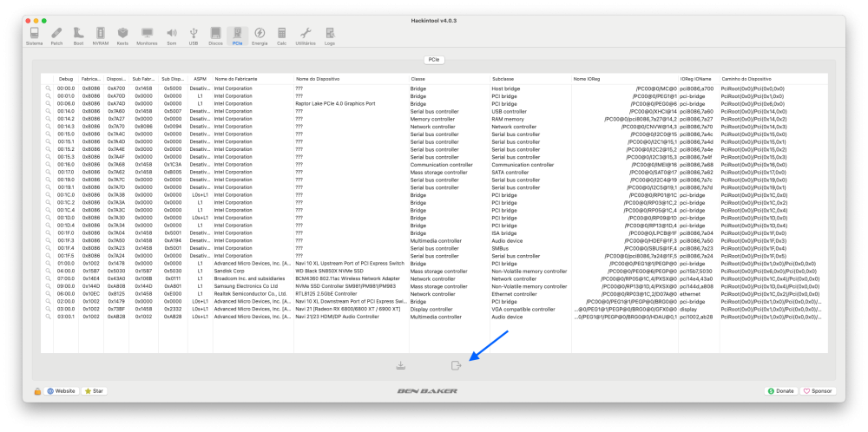This screenshot has height=432, width=868.
Task: Click the magnifier icon on row 01:00.0
Action: 48,264
